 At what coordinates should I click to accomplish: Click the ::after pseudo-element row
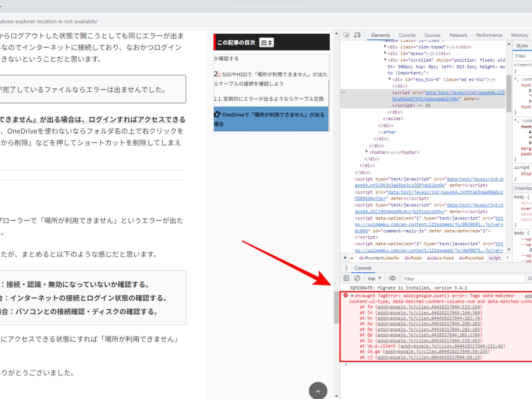[x=387, y=132]
